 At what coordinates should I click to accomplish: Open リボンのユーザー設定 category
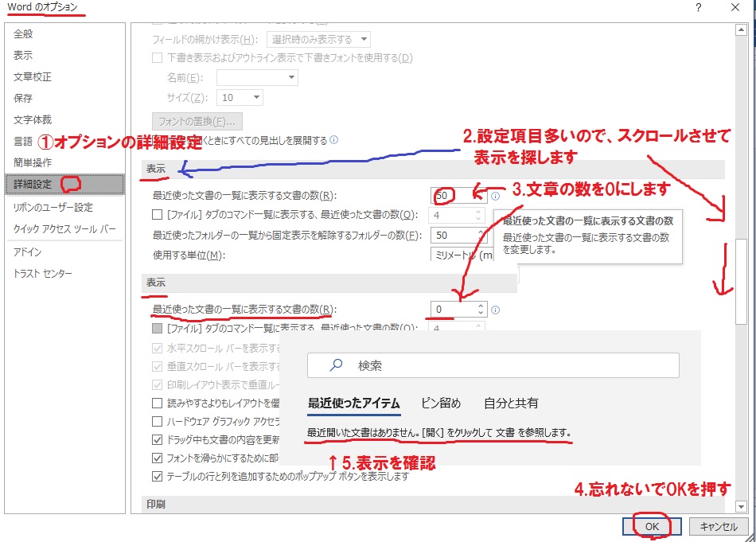pyautogui.click(x=53, y=208)
